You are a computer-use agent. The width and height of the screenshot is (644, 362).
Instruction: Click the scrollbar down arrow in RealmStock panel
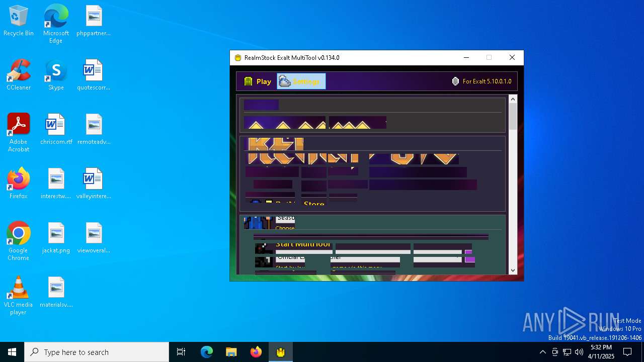click(x=513, y=270)
